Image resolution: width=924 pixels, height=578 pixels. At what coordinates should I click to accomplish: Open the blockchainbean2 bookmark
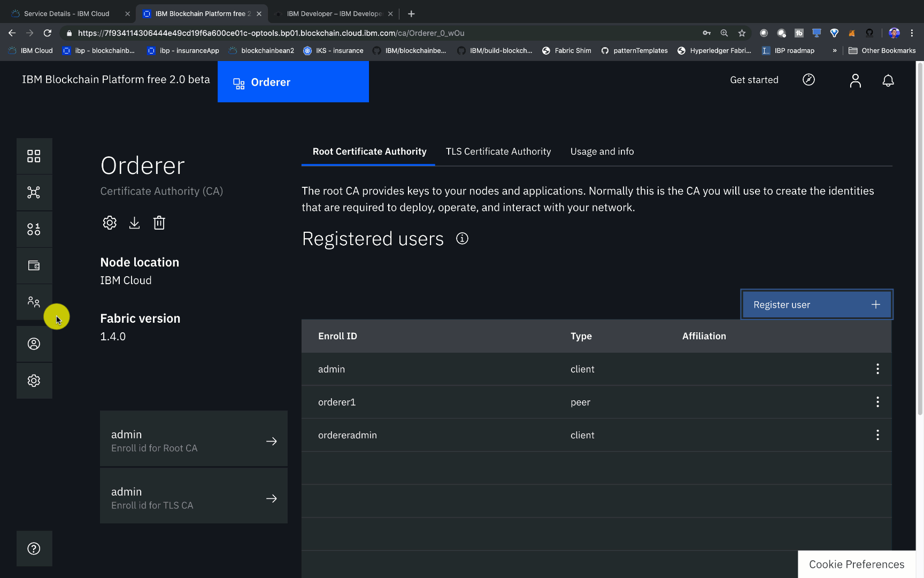tap(261, 50)
